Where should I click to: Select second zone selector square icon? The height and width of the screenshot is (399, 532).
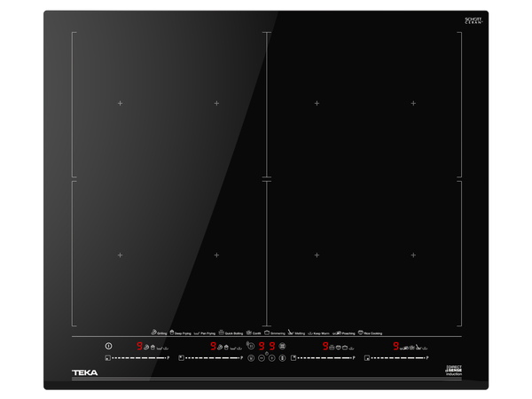[x=181, y=358]
